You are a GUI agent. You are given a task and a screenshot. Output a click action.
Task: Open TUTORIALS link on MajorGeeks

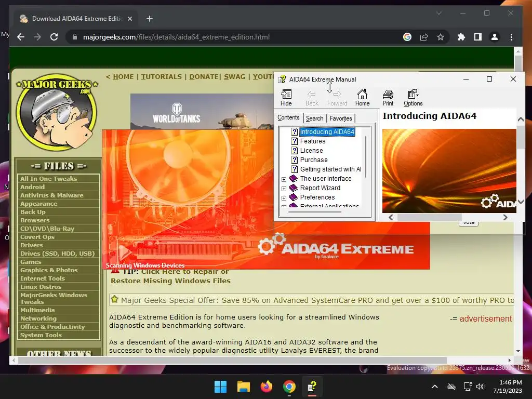[162, 77]
